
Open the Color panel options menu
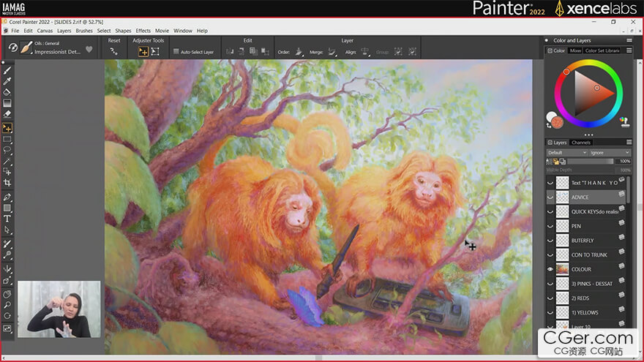tap(629, 50)
